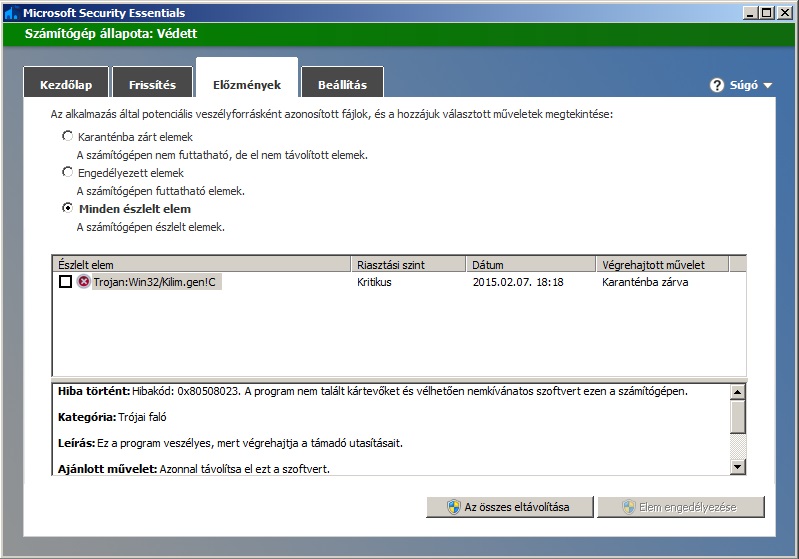The height and width of the screenshot is (559, 799).
Task: Click the Végrehajtott művelet column header
Action: pyautogui.click(x=661, y=265)
